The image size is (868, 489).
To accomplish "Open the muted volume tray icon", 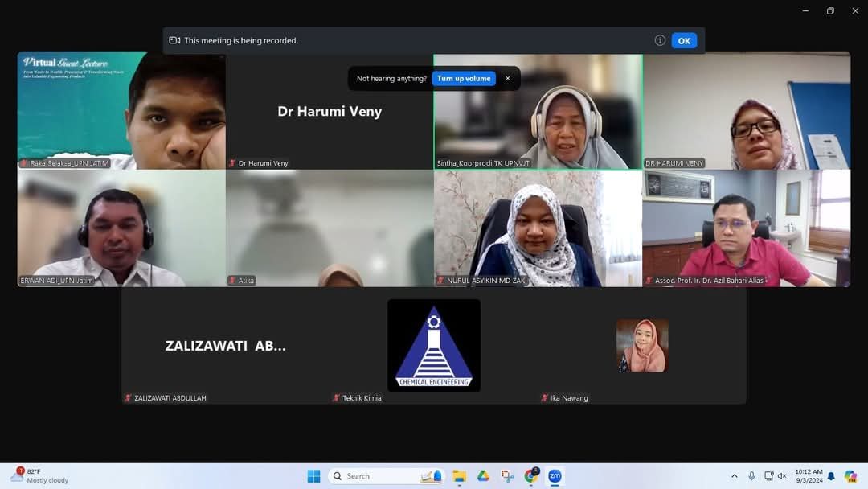I will (782, 475).
